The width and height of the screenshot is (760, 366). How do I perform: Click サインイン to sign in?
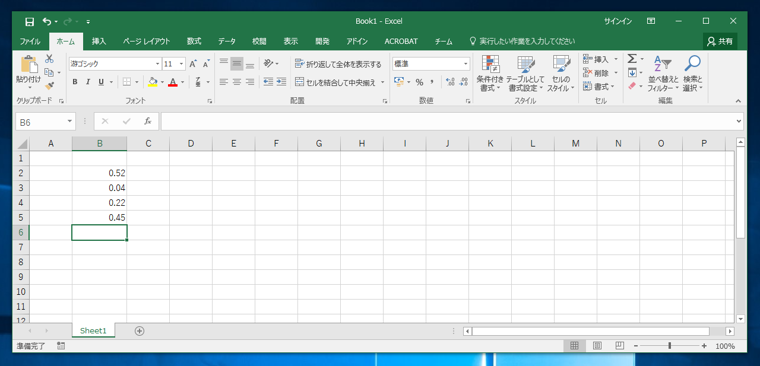(618, 21)
